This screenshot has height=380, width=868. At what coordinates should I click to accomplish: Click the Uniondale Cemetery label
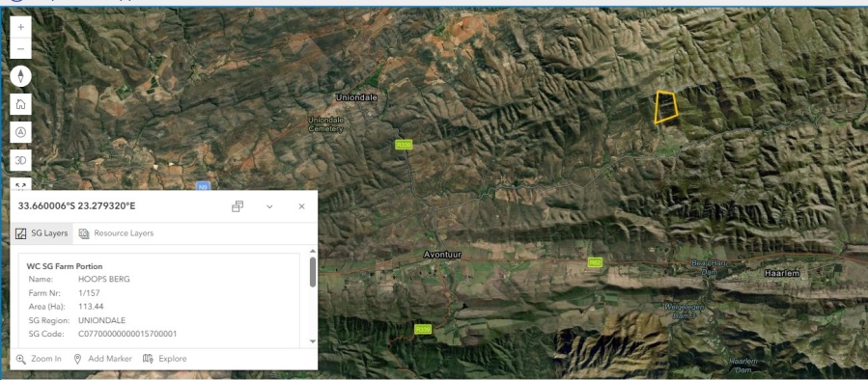pos(326,124)
